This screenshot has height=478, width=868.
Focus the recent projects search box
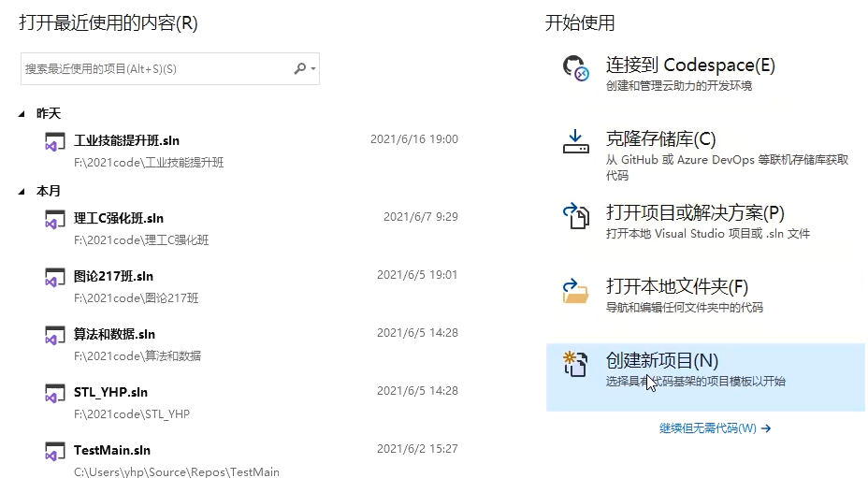[x=154, y=69]
